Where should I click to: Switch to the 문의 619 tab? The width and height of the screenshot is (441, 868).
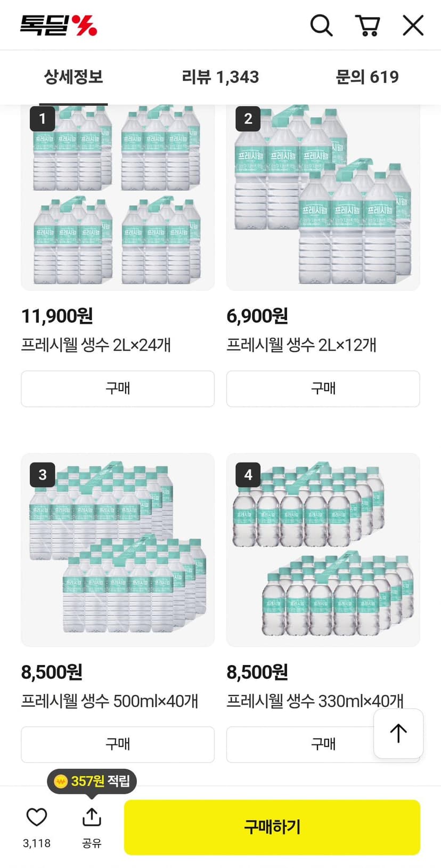(x=367, y=77)
